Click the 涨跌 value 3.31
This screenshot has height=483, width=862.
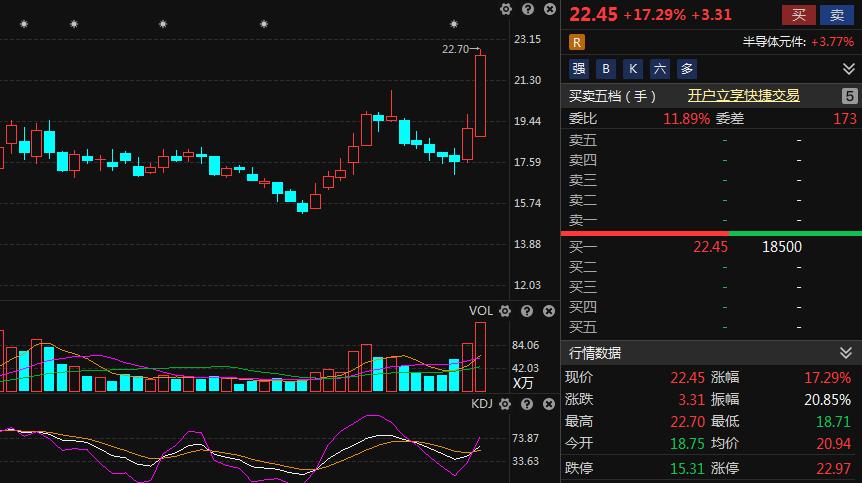click(x=691, y=399)
